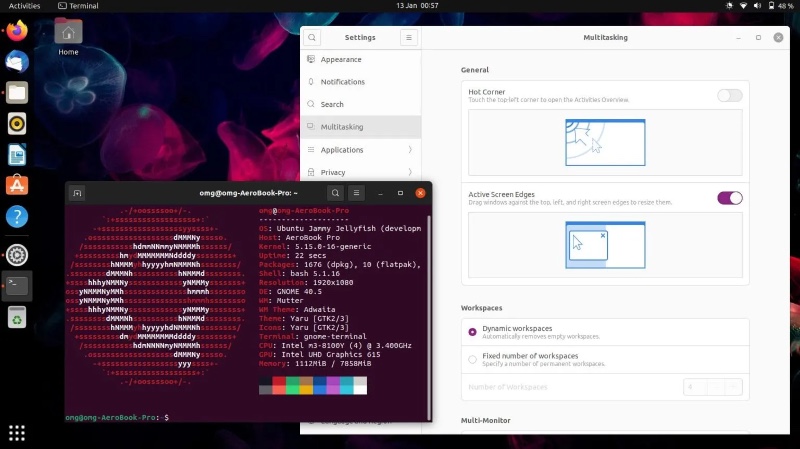Open the Terminal hamburger menu
Image resolution: width=800 pixels, height=449 pixels.
(x=356, y=193)
